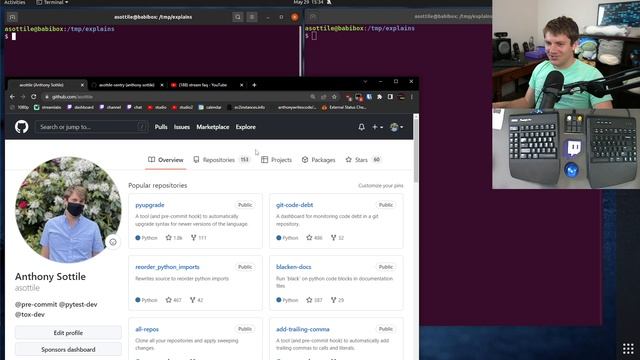Open the studio bookmark
Viewport: 640px width, 360px height.
click(x=157, y=107)
